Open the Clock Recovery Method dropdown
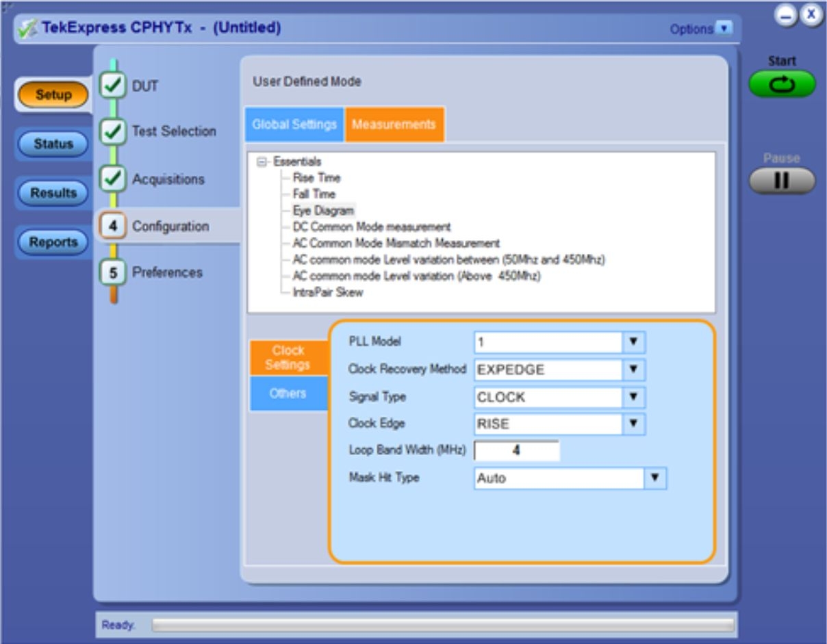Image resolution: width=827 pixels, height=644 pixels. tap(633, 370)
